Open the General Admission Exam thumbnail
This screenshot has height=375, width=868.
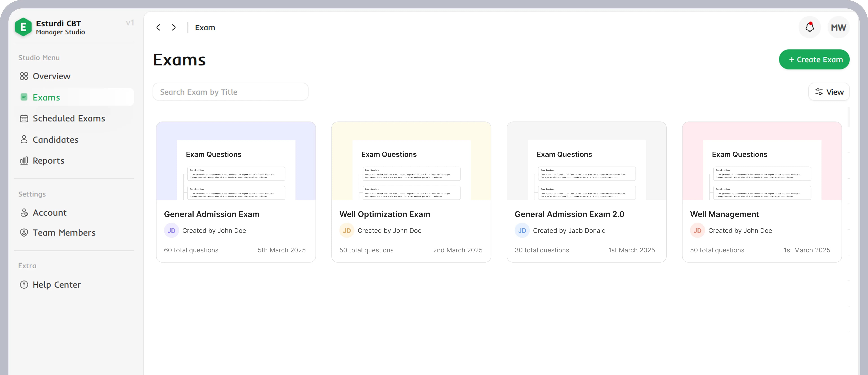[236, 161]
